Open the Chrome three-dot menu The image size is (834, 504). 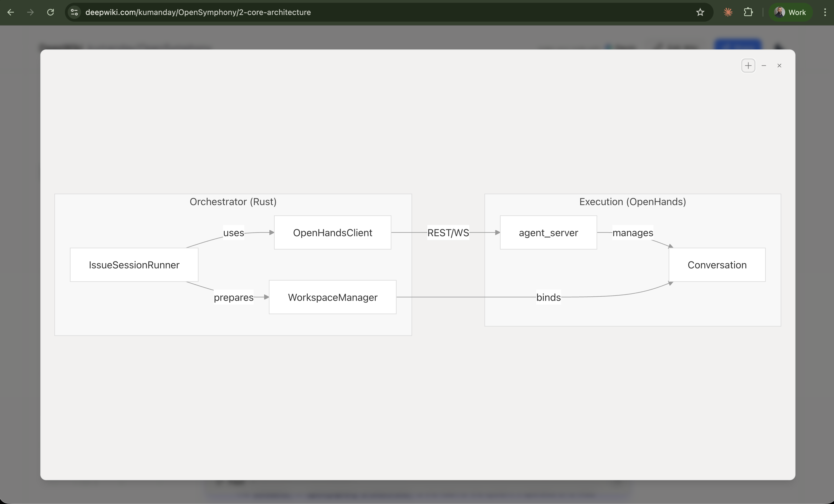tap(825, 12)
